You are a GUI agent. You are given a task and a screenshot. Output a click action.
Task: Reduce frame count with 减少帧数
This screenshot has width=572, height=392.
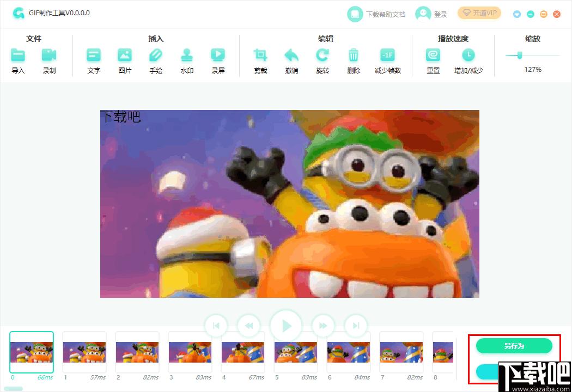click(x=387, y=56)
